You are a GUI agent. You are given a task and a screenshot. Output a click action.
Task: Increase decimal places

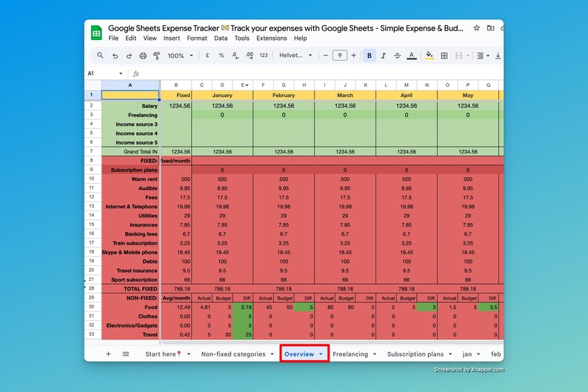tap(250, 56)
